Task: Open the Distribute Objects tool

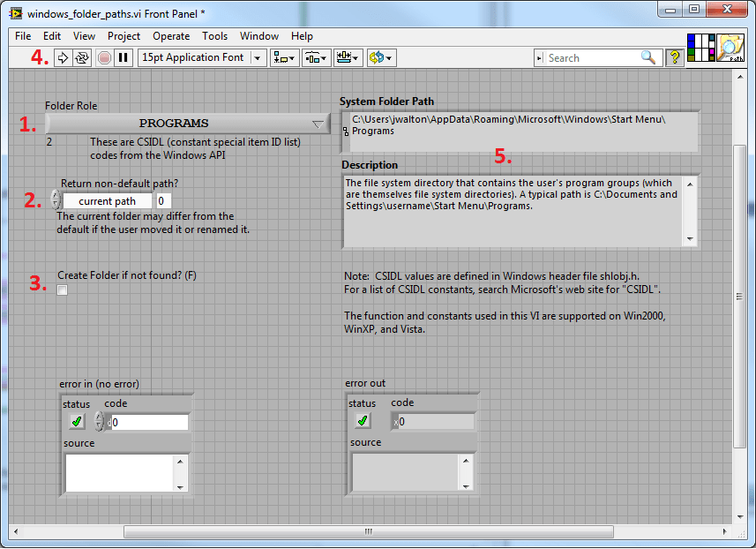Action: pyautogui.click(x=317, y=58)
